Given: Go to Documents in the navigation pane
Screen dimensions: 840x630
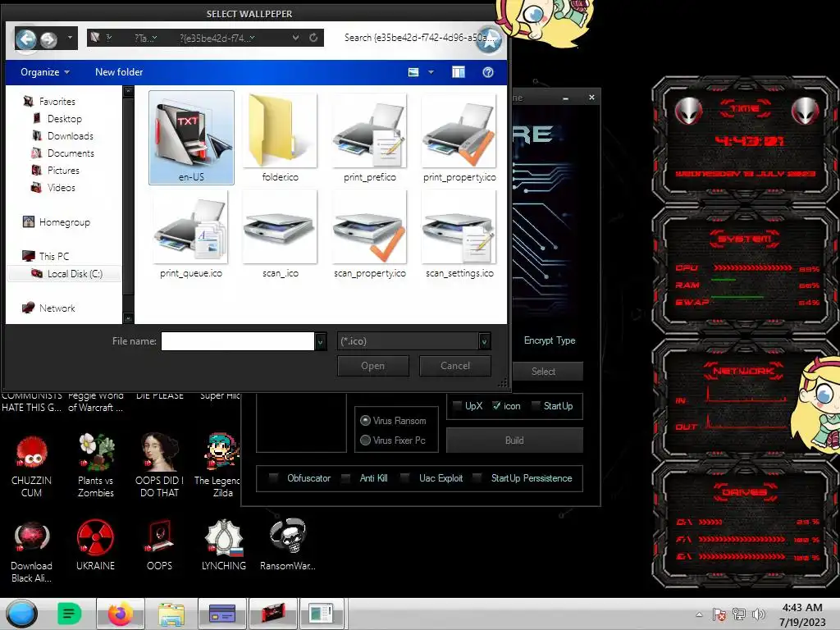Looking at the screenshot, I should [x=71, y=153].
